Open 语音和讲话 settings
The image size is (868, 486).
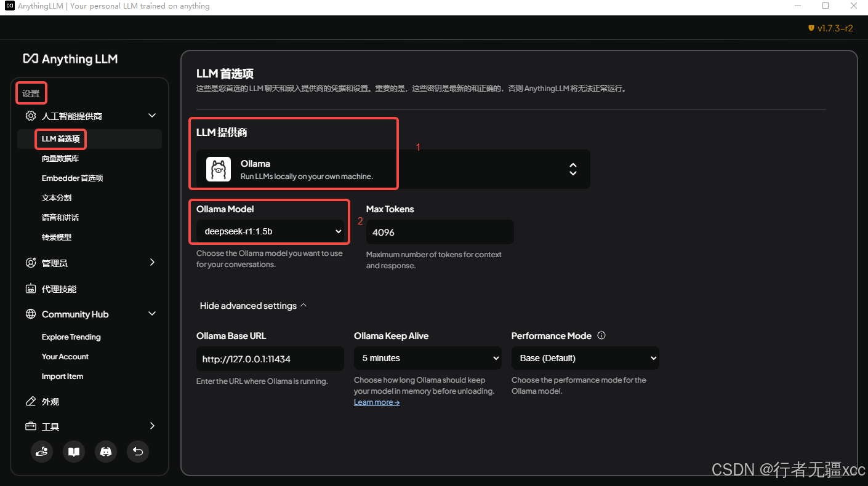point(60,218)
